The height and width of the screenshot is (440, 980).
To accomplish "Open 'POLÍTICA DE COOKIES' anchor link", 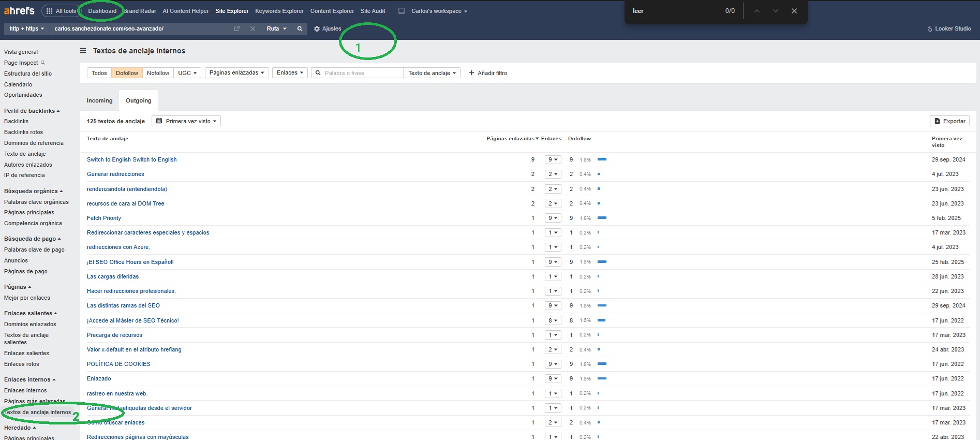I will tap(118, 364).
